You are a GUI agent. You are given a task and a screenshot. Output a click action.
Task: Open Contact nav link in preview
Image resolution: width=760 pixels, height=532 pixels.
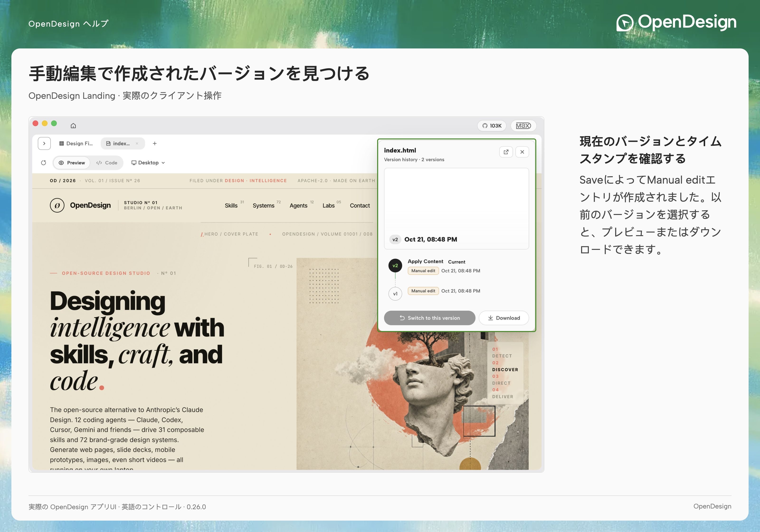360,206
